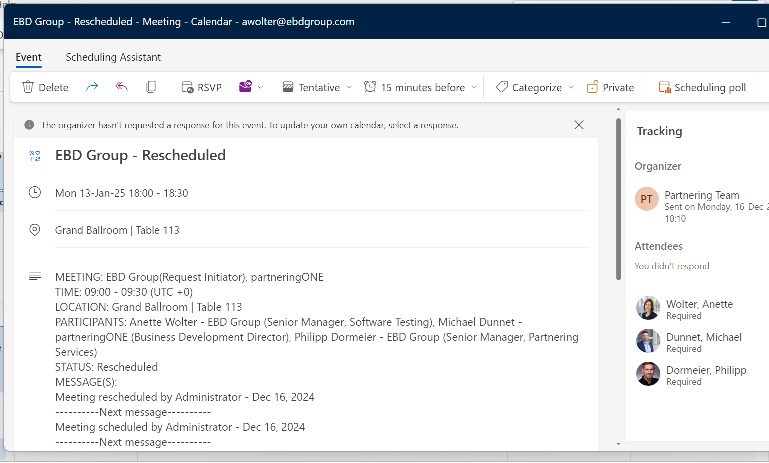This screenshot has width=769, height=463.
Task: Switch to the Scheduling Assistant tab
Action: pos(113,57)
